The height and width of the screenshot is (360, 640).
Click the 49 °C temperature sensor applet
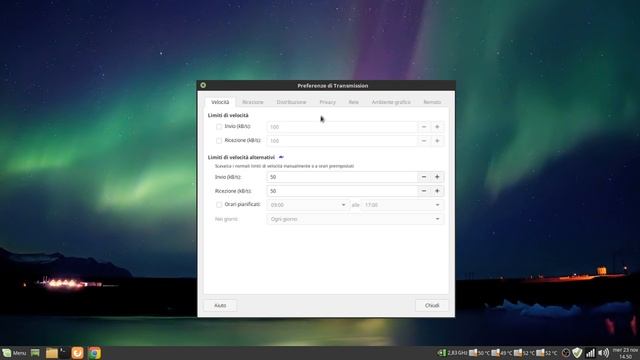click(x=502, y=353)
